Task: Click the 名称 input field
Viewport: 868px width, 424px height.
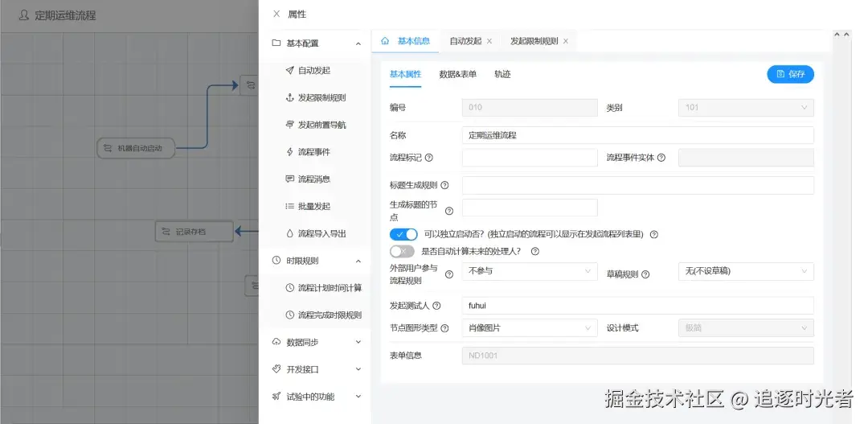Action: click(637, 135)
